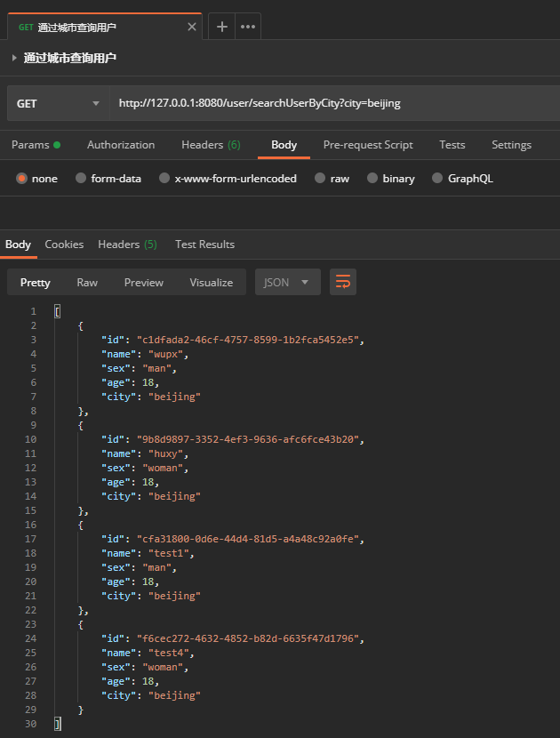Screen dimensions: 560x738
Task: Switch to the Pre-request Script tab
Action: pyautogui.click(x=367, y=144)
